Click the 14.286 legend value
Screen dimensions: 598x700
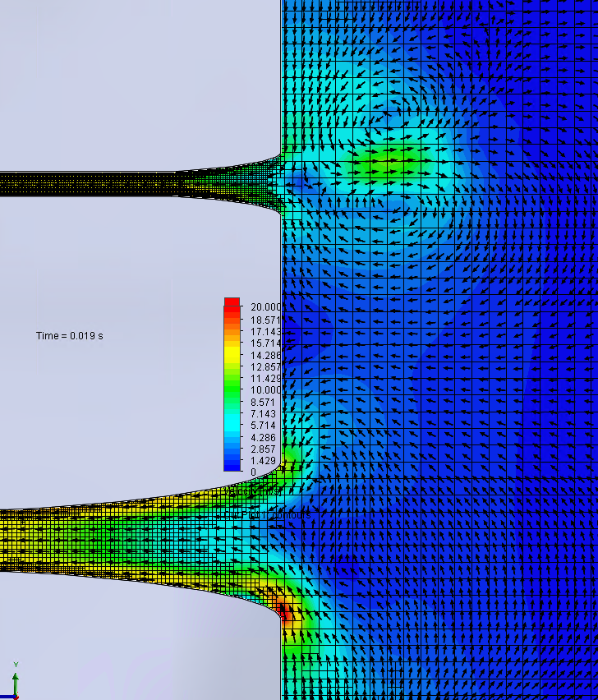coord(266,355)
